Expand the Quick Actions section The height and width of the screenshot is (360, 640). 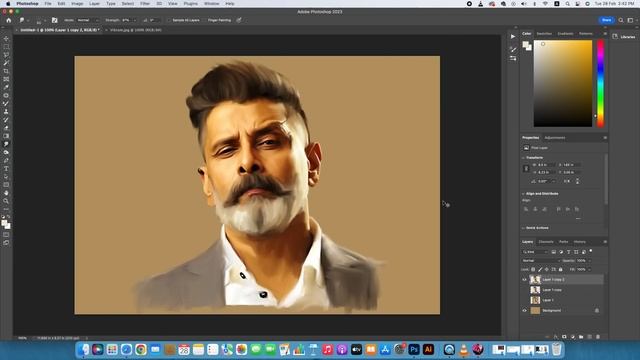(x=524, y=228)
